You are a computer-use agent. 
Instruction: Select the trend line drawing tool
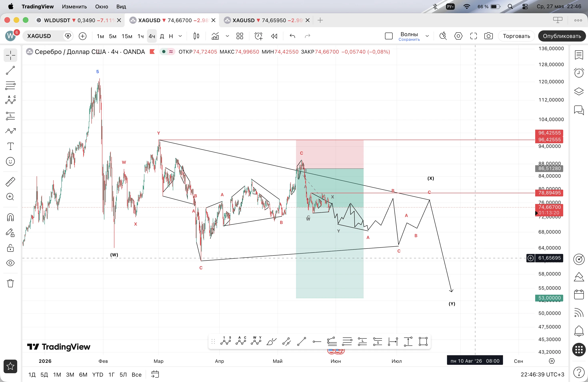[10, 70]
